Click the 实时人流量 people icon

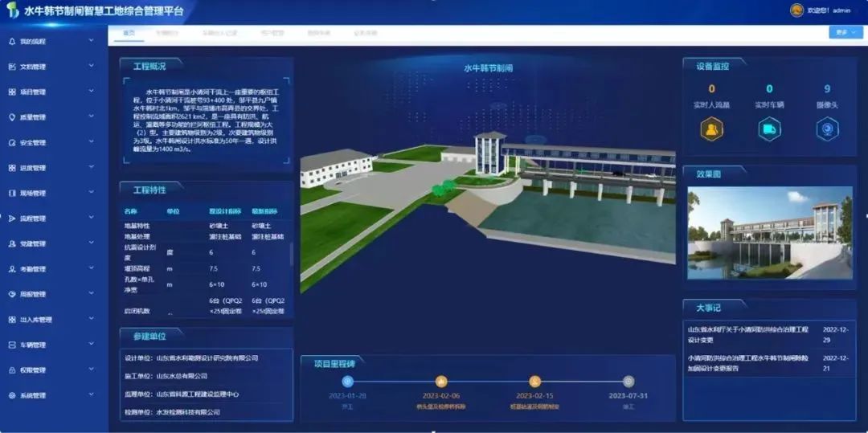pyautogui.click(x=711, y=129)
